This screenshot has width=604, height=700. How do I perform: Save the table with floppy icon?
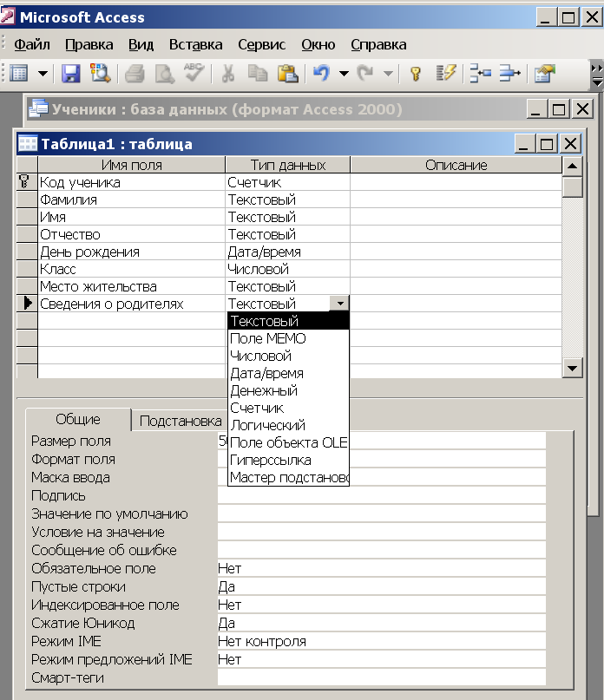click(70, 73)
